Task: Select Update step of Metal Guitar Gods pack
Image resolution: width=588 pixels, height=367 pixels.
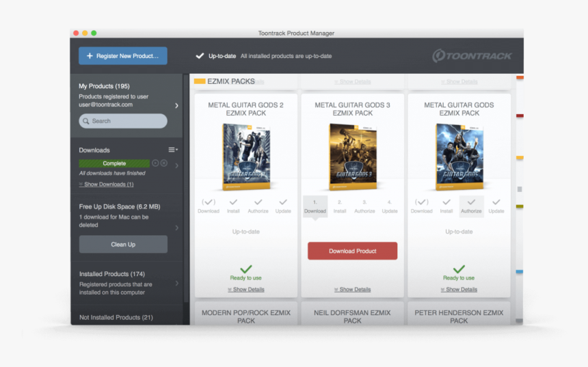Action: point(496,206)
